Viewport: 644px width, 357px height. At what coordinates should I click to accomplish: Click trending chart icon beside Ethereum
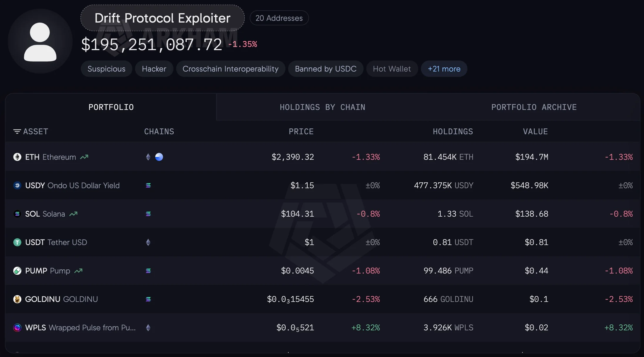tap(84, 157)
